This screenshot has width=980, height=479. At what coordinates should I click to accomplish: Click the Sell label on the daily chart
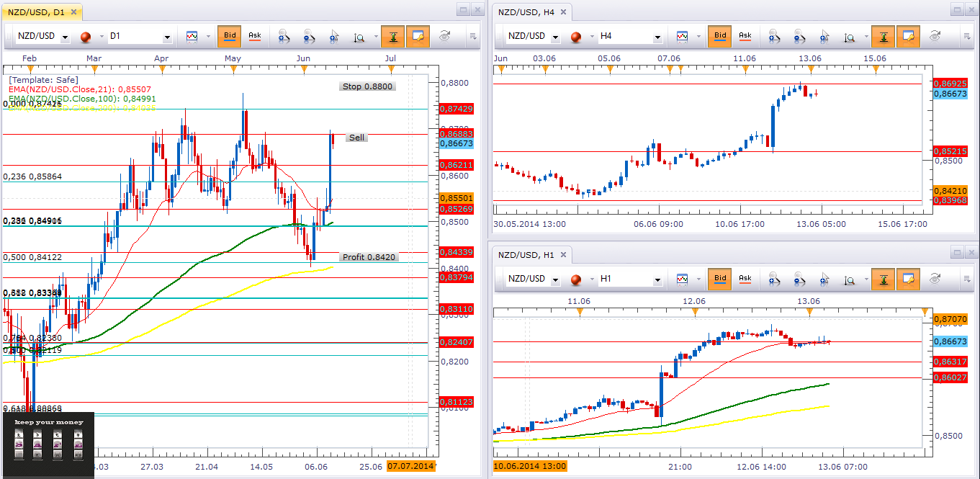356,138
